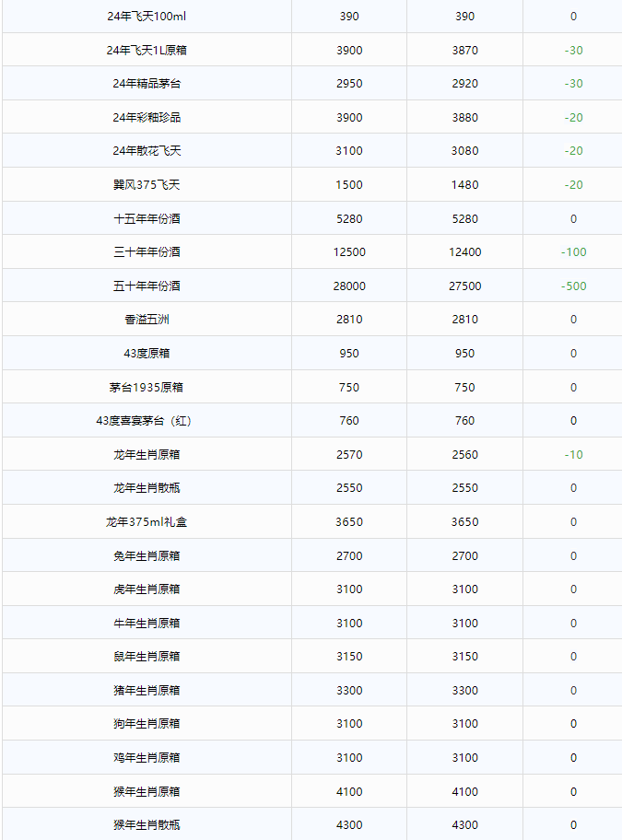Viewport: 622px width, 840px height.
Task: Click the 龙年375ml礼盒 row label
Action: click(x=147, y=522)
